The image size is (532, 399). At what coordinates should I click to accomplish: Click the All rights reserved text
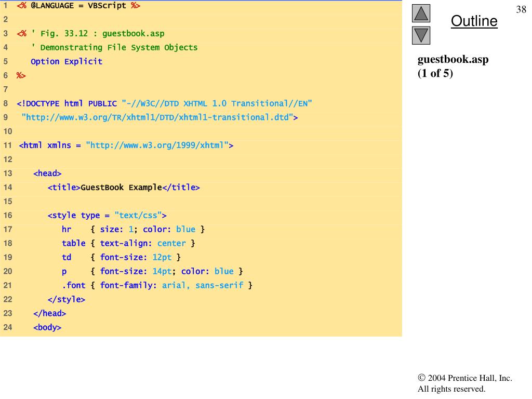(451, 389)
